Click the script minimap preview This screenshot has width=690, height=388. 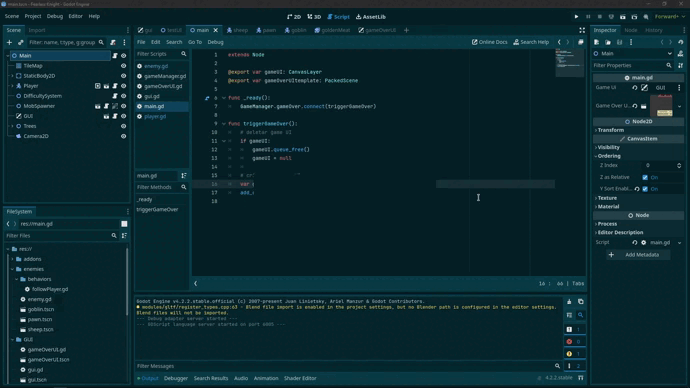[570, 63]
